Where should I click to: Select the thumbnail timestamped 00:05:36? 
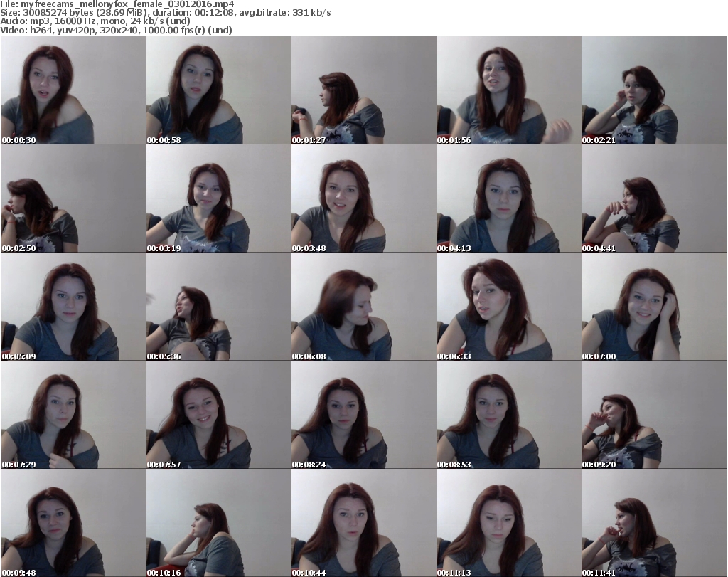(219, 307)
